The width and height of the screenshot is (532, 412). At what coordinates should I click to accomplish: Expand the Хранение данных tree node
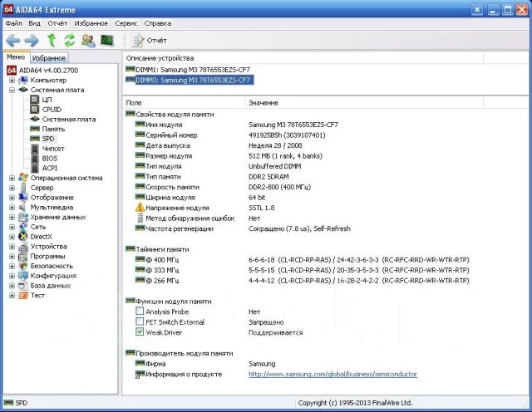point(12,217)
